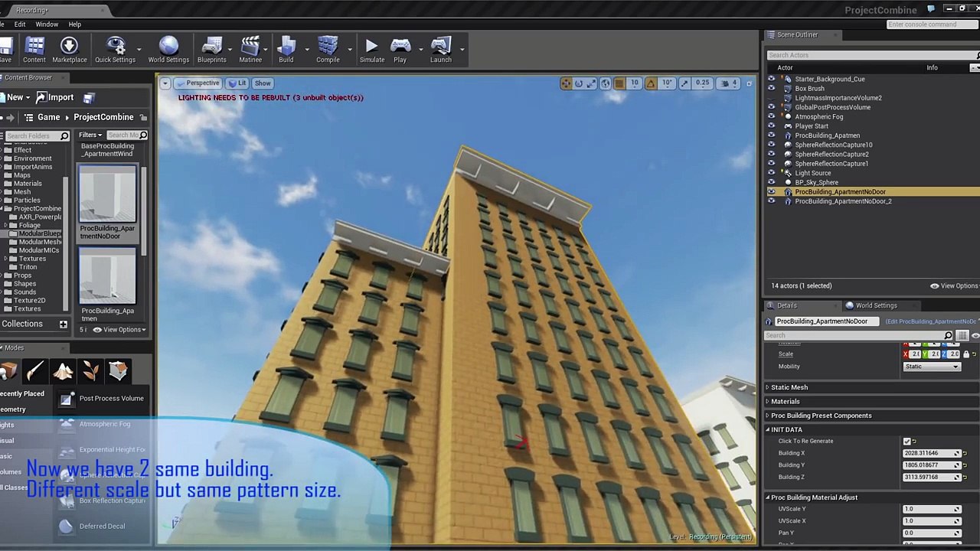Toggle the world/local coordinate globe icon

tap(606, 83)
